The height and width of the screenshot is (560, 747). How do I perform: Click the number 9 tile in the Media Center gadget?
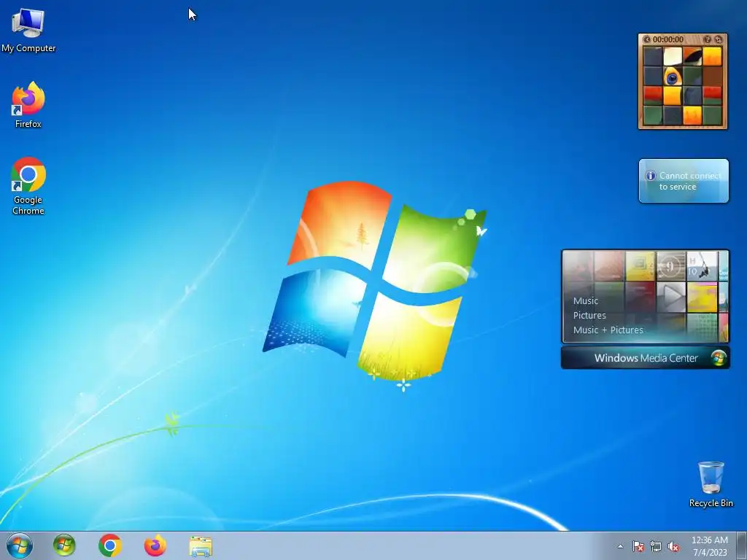(671, 266)
